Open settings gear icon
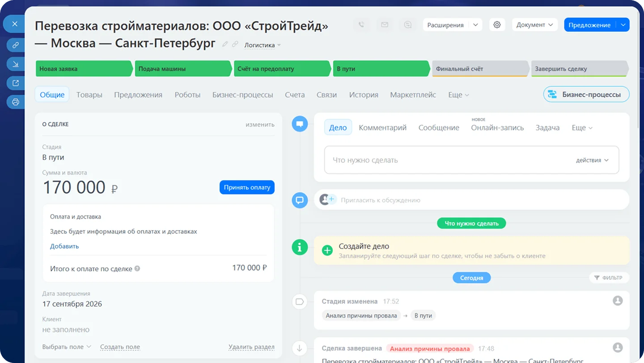644x363 pixels. pyautogui.click(x=497, y=25)
